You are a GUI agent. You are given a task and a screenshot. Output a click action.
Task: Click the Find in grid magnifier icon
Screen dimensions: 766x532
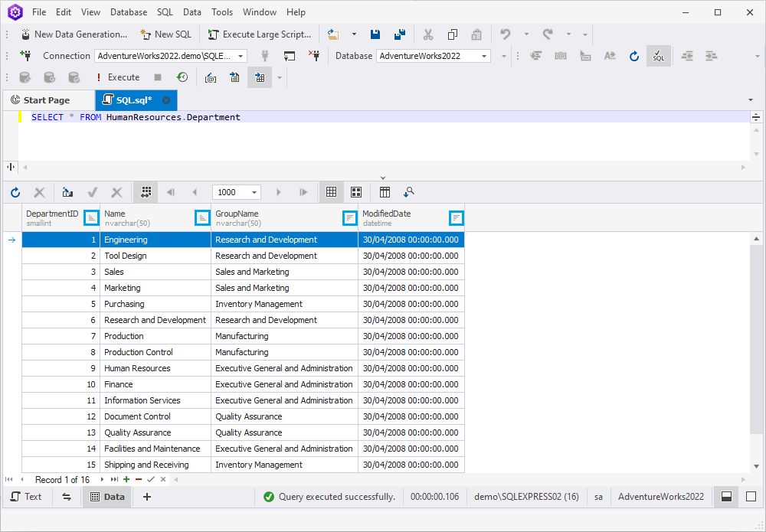(409, 192)
